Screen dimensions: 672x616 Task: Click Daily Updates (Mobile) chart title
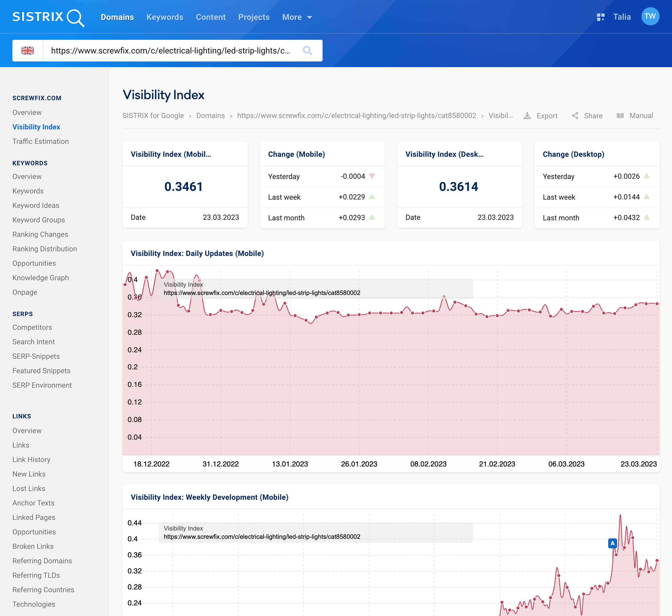(x=197, y=253)
